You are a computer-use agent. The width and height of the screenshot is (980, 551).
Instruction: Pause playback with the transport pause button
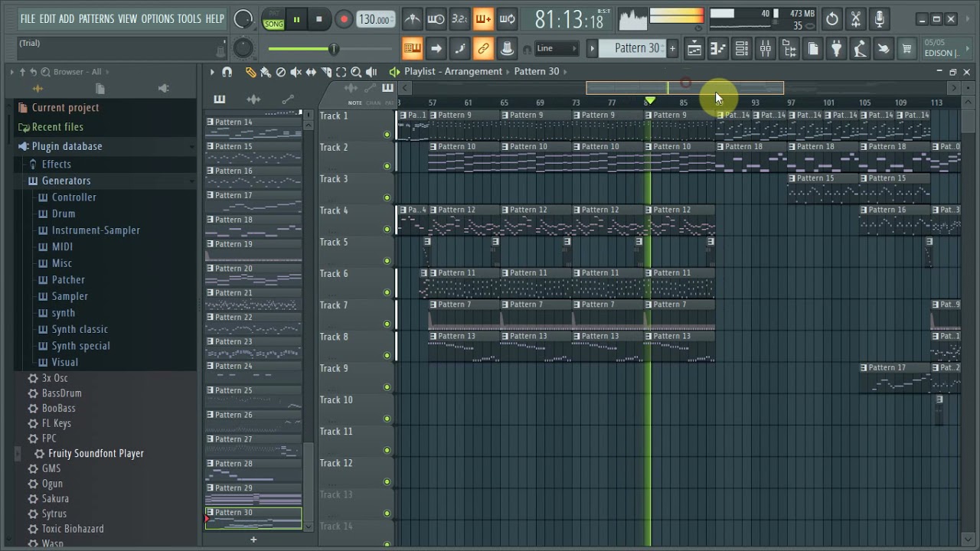coord(296,19)
